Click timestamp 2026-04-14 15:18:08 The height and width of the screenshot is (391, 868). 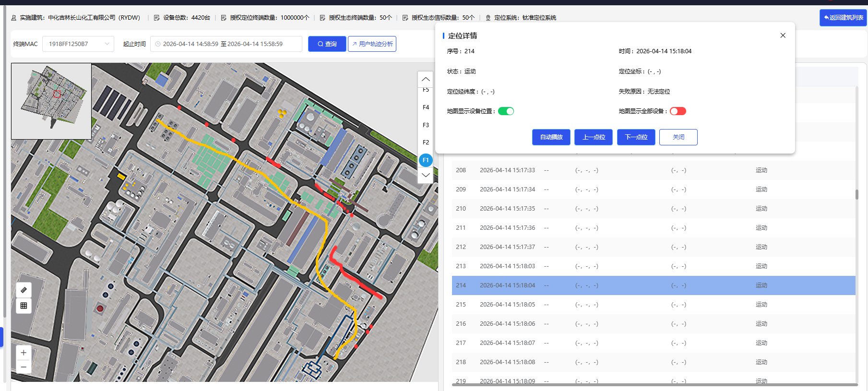click(507, 362)
